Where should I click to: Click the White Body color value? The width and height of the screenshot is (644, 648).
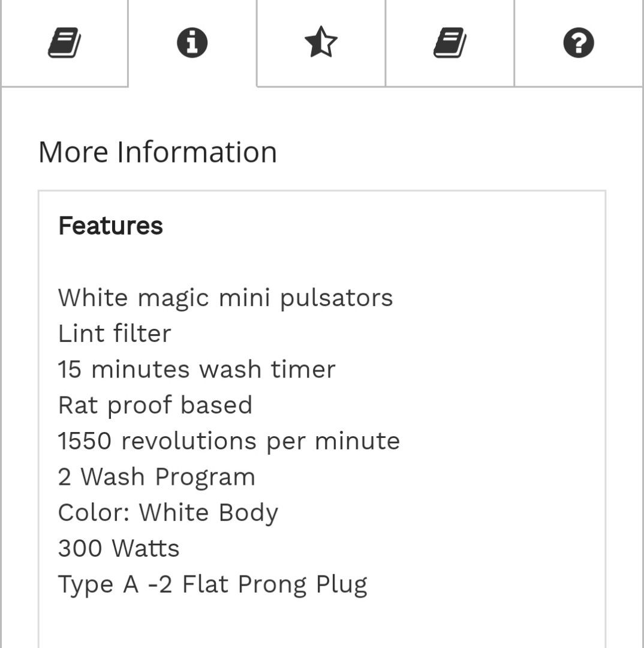[x=209, y=513]
